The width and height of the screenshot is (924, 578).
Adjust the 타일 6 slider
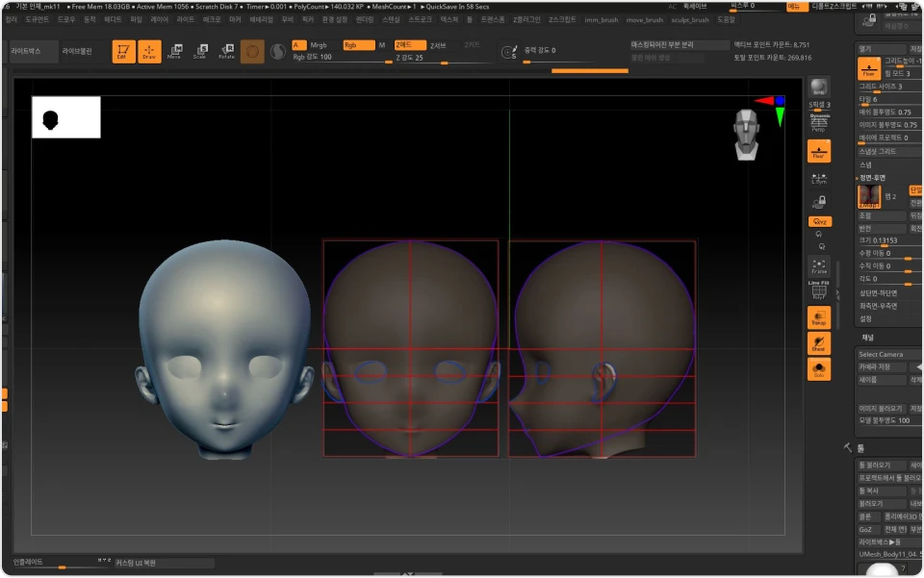tap(889, 100)
